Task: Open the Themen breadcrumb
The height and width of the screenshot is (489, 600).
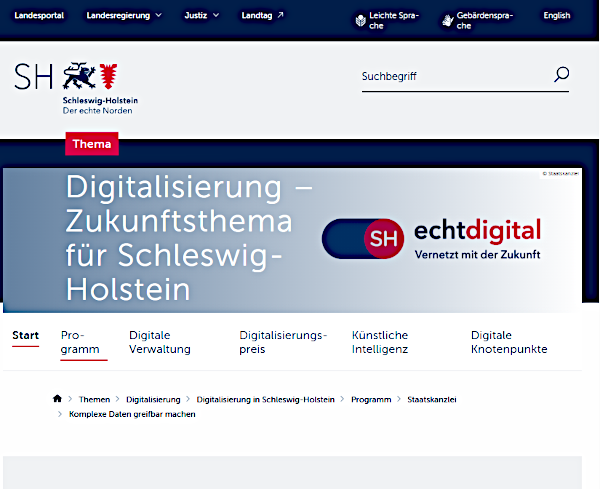Action: (94, 399)
